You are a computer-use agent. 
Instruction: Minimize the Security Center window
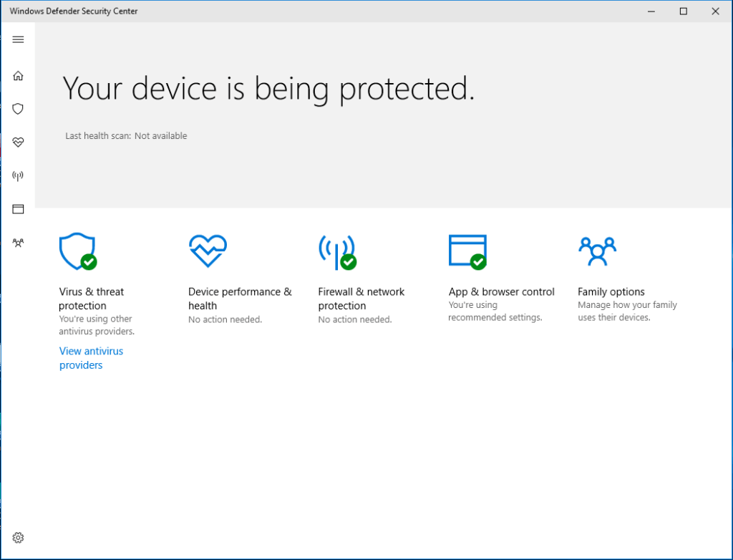point(651,11)
